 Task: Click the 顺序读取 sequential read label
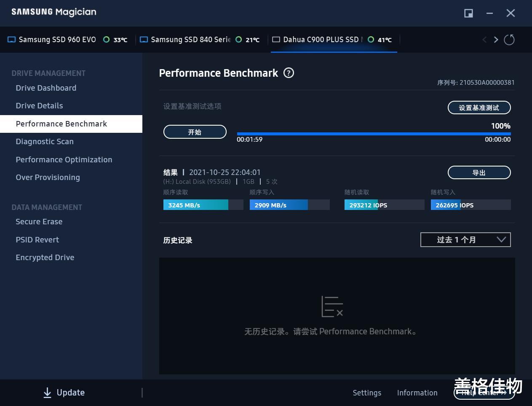[x=176, y=192]
